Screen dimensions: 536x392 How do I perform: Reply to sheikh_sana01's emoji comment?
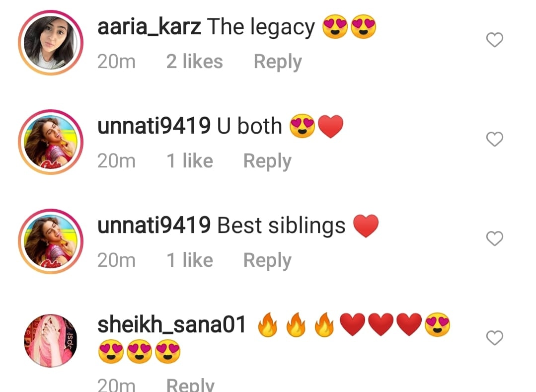(190, 385)
